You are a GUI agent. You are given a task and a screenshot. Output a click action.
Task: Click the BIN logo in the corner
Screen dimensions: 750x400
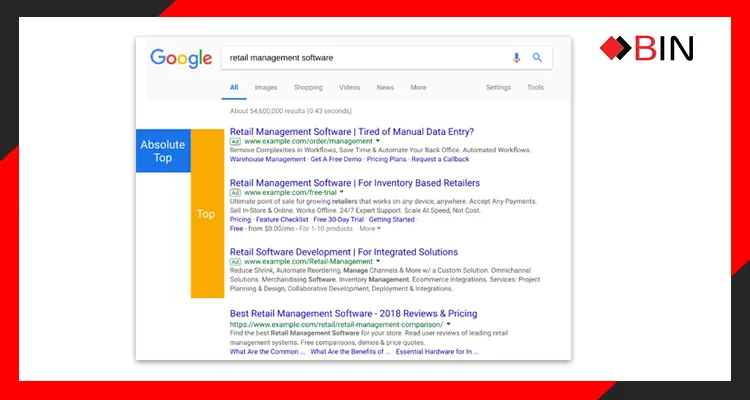647,47
